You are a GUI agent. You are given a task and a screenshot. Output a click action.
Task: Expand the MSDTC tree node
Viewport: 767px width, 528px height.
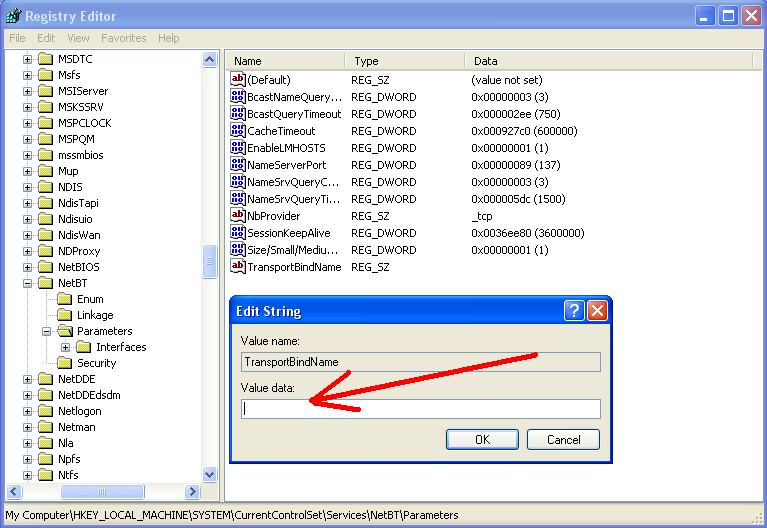click(27, 59)
